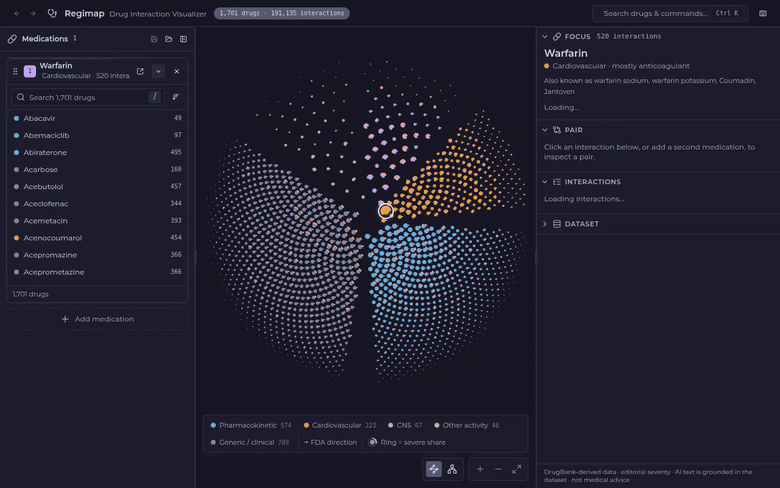The image size is (780, 488).
Task: Open Search drugs & commands box
Action: [670, 13]
